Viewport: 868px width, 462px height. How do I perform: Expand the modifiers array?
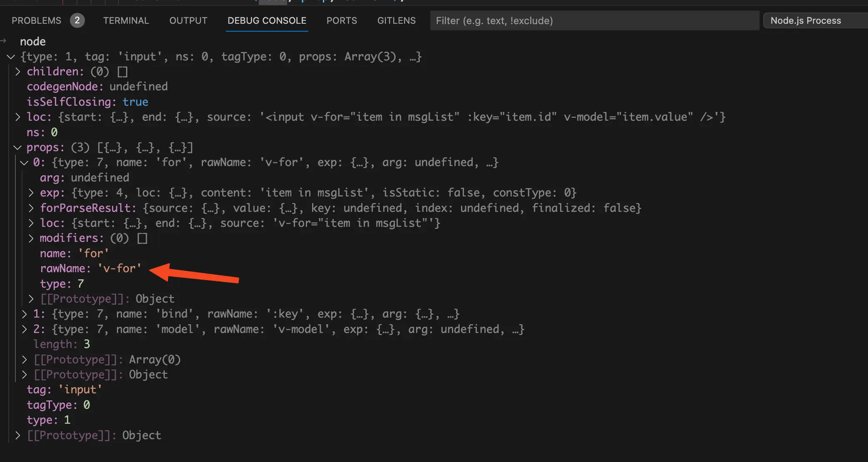click(31, 238)
